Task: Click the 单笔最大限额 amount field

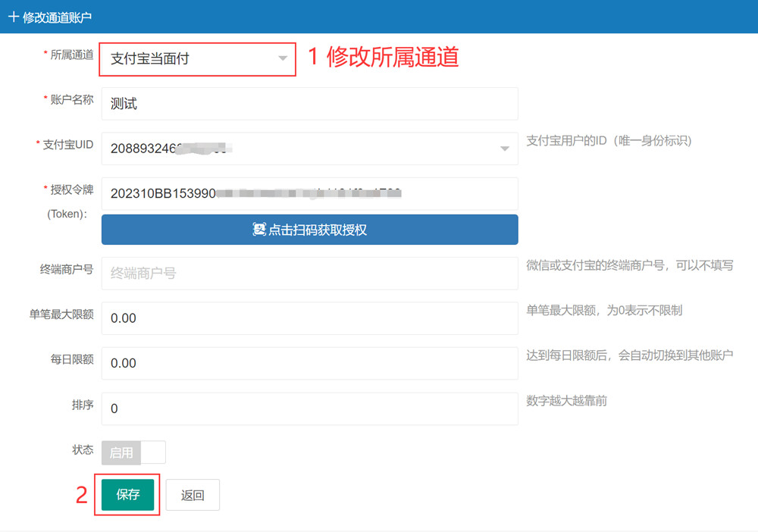Action: click(x=309, y=318)
